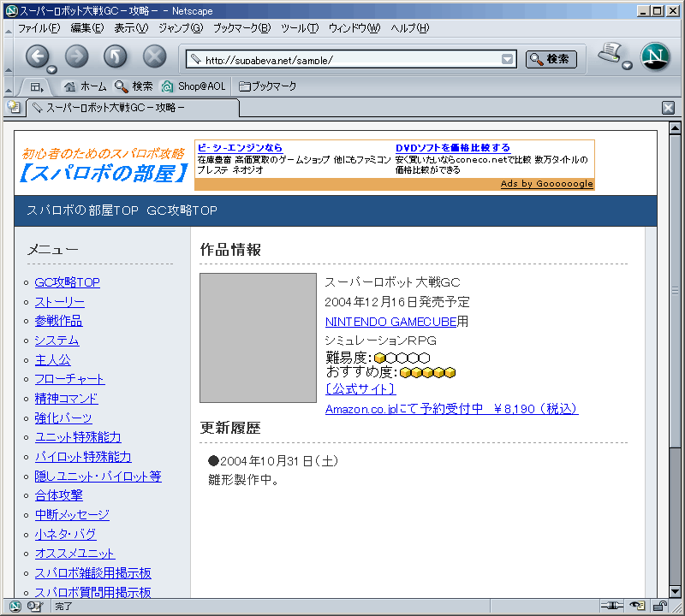The width and height of the screenshot is (685, 616).
Task: Click the ピーシーエンジンなら ad link
Action: pos(240,147)
